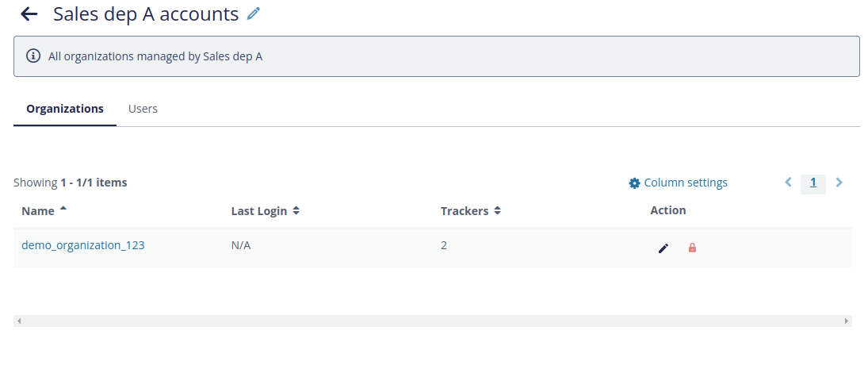Sort by Name column arrow
This screenshot has height=373, width=868.
tap(63, 209)
